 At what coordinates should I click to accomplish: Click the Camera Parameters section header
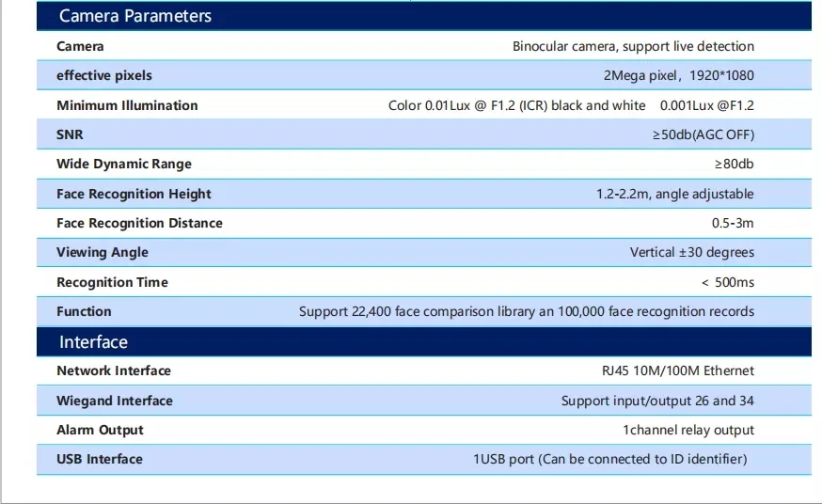[x=135, y=16]
